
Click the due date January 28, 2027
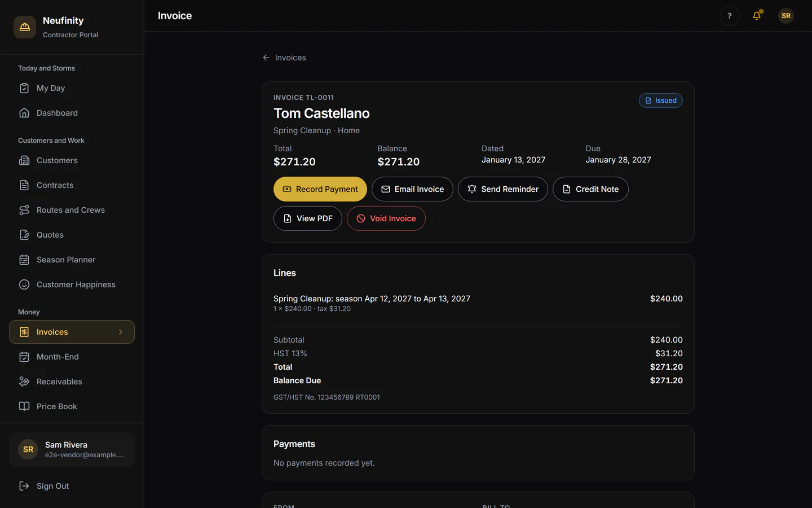pos(618,160)
